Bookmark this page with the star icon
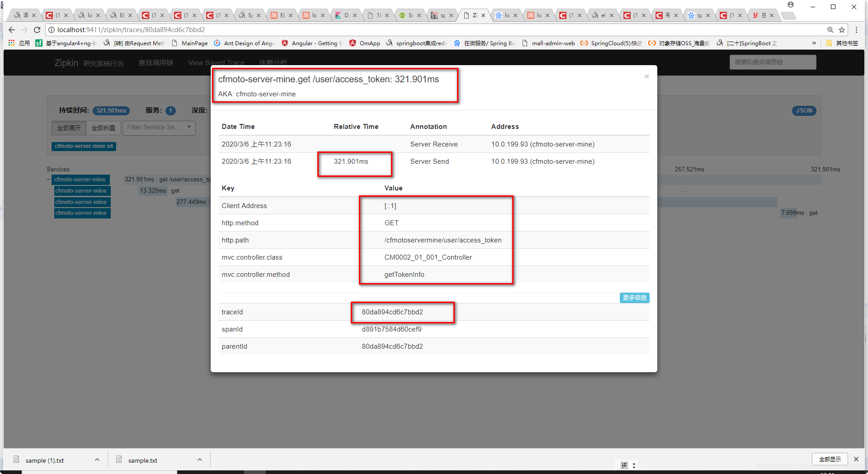Viewport: 868px width, 474px height. pyautogui.click(x=842, y=30)
